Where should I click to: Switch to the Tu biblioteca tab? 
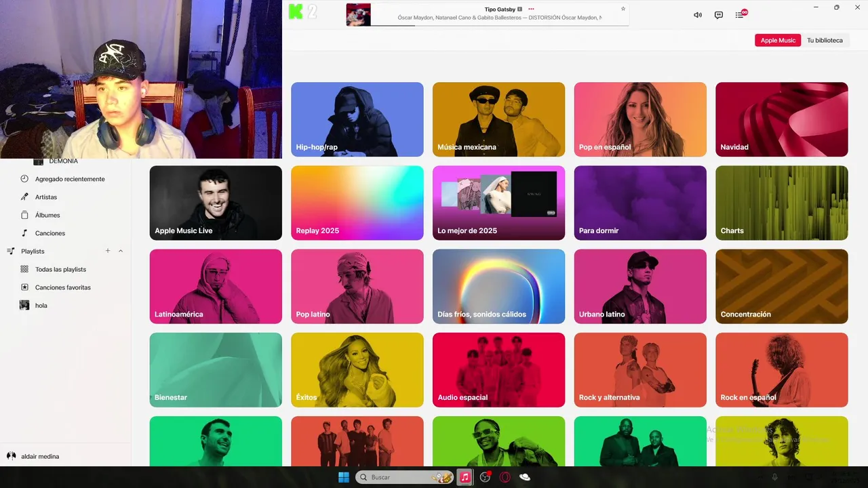point(825,40)
